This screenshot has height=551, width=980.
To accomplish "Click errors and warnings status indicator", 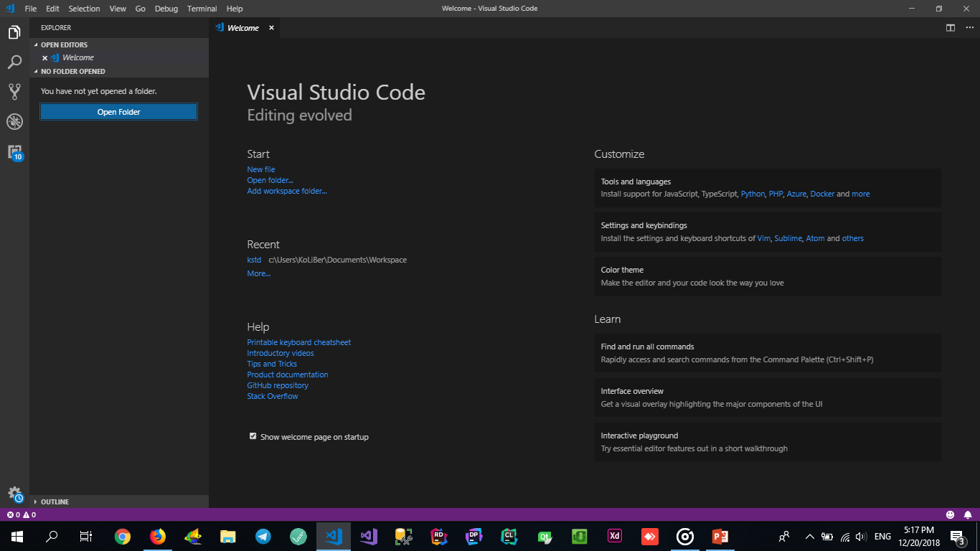I will [21, 514].
